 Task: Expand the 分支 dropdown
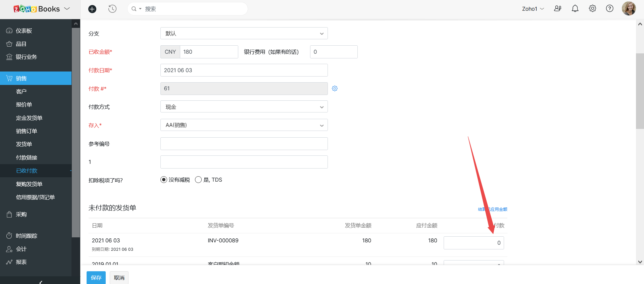(x=244, y=34)
